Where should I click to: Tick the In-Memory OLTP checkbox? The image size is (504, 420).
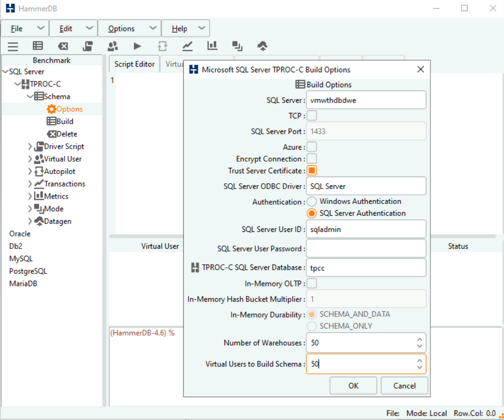pos(312,283)
